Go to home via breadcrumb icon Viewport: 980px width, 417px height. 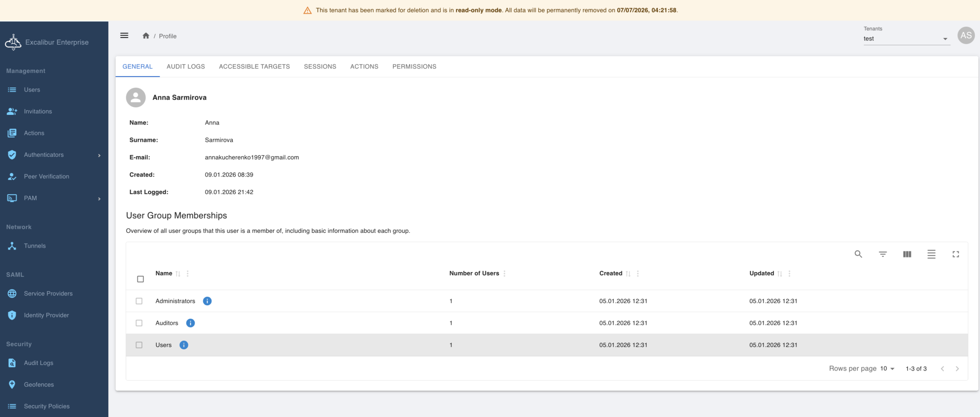146,36
